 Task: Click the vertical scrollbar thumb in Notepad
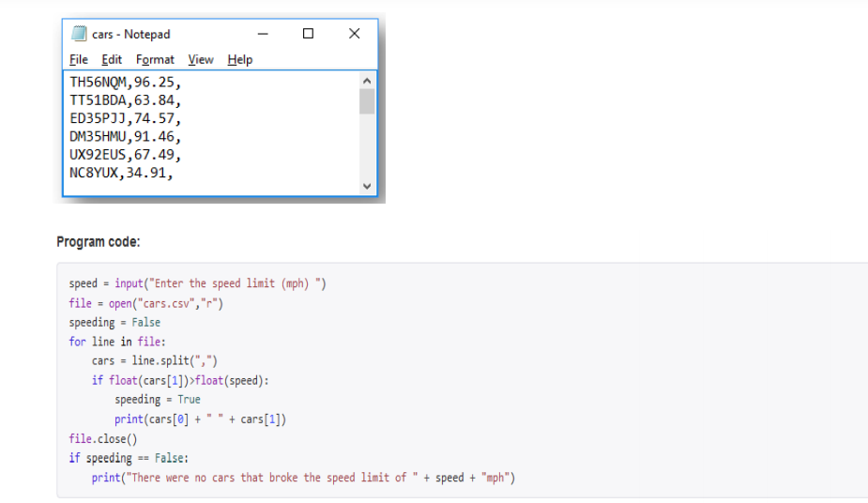[367, 101]
